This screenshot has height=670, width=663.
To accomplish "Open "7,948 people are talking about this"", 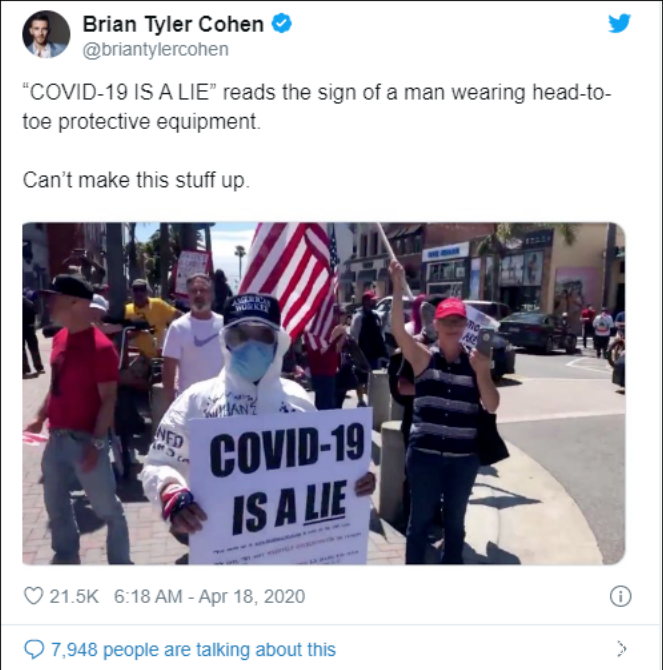I will [x=194, y=649].
